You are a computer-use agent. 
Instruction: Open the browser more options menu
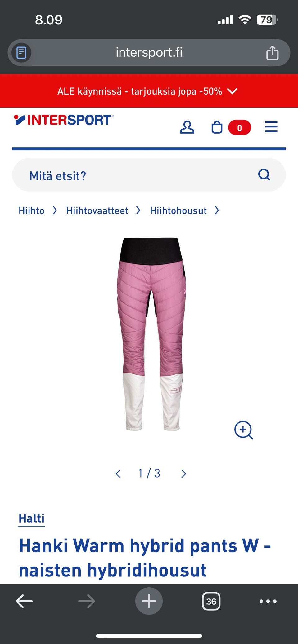pyautogui.click(x=268, y=601)
